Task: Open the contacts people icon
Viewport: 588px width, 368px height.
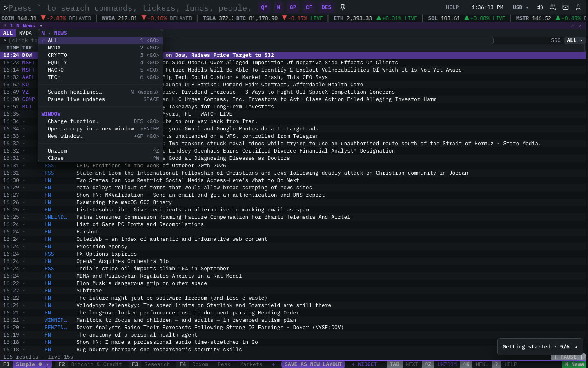Action: (x=553, y=7)
